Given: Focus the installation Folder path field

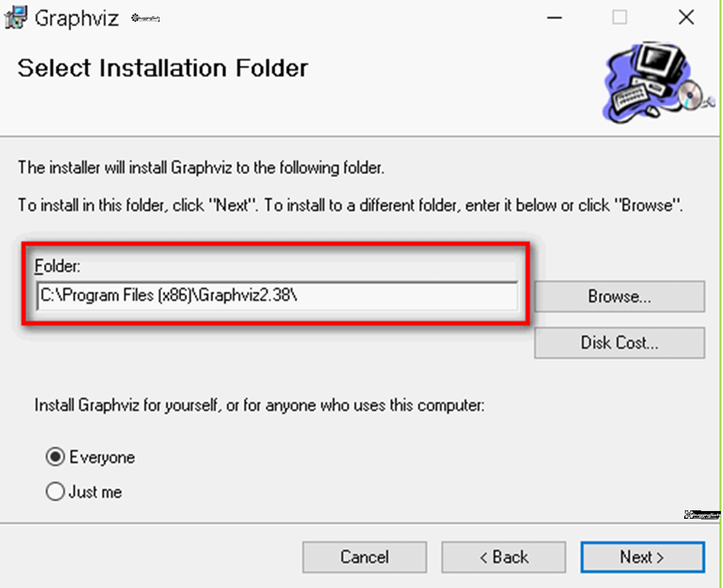Looking at the screenshot, I should click(277, 295).
